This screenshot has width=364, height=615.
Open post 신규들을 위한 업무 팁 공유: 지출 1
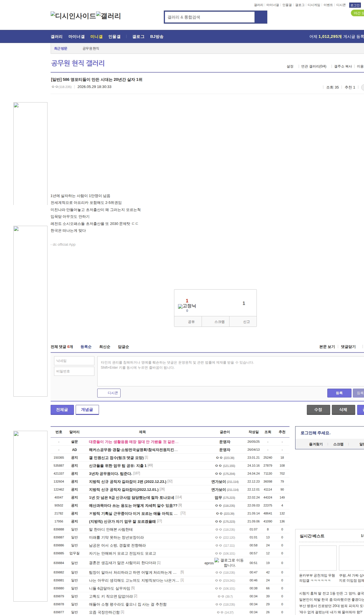point(118,466)
